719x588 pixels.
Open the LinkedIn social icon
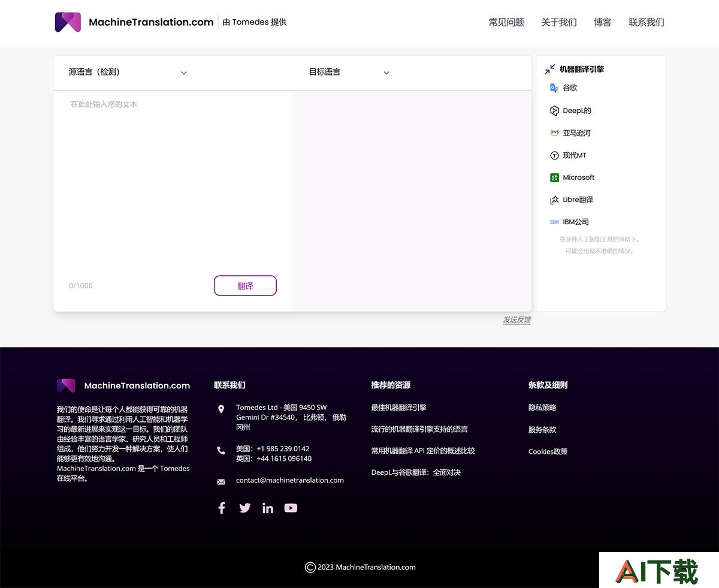point(268,508)
